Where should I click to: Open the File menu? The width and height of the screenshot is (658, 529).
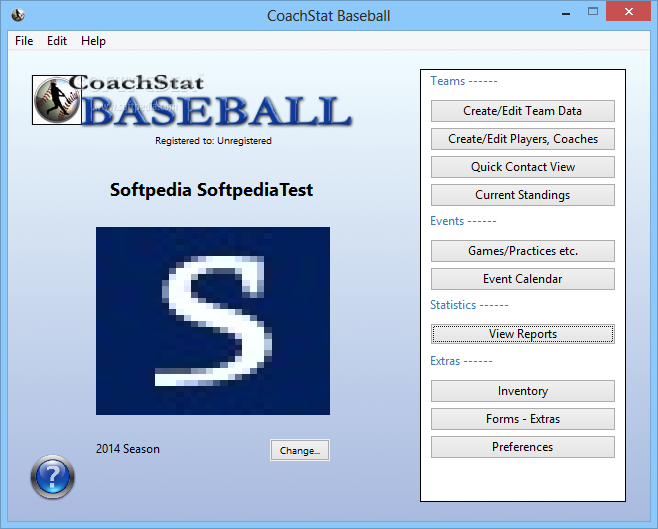(x=24, y=41)
